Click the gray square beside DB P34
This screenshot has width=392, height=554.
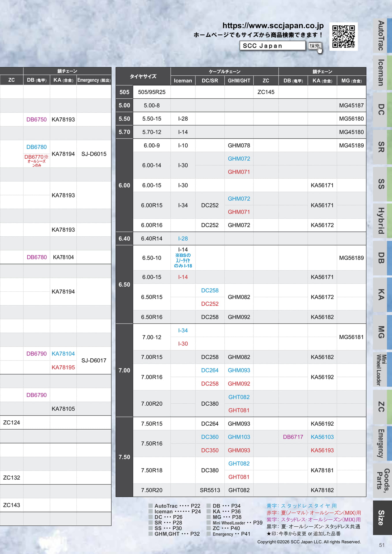(209, 506)
